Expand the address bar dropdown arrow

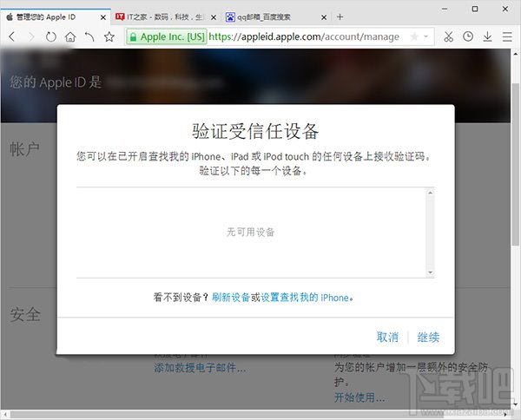[x=425, y=36]
